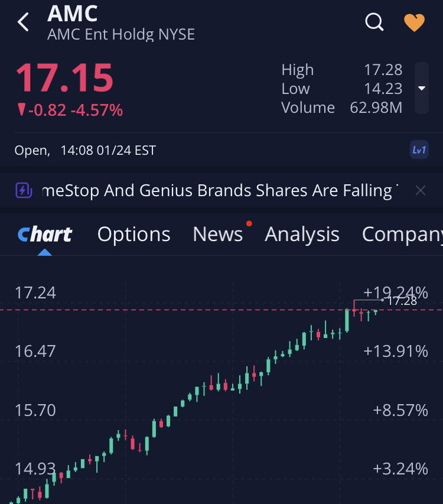Go back using the left arrow
This screenshot has width=443, height=504.
pyautogui.click(x=23, y=22)
